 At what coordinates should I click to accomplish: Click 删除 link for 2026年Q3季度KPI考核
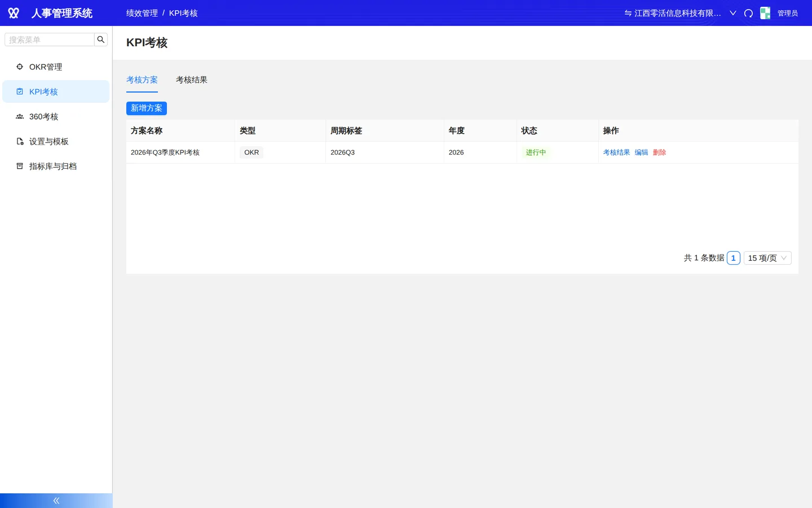[x=659, y=152]
